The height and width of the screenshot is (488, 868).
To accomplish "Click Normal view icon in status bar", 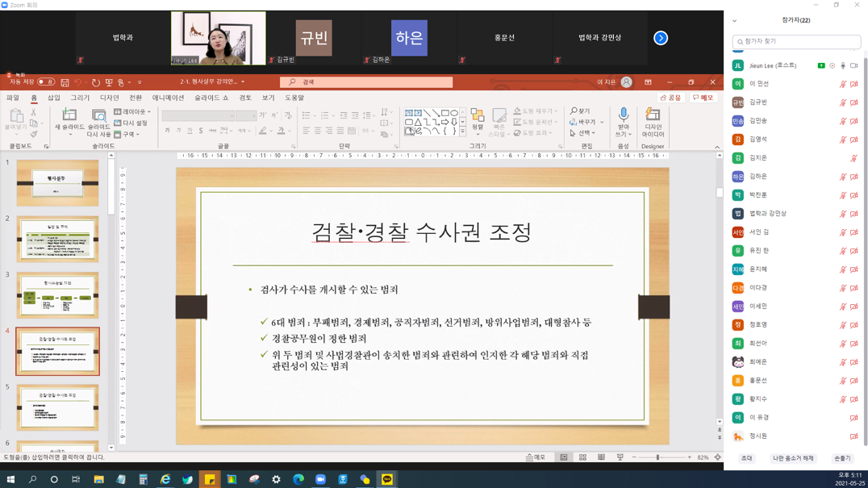I will 564,457.
